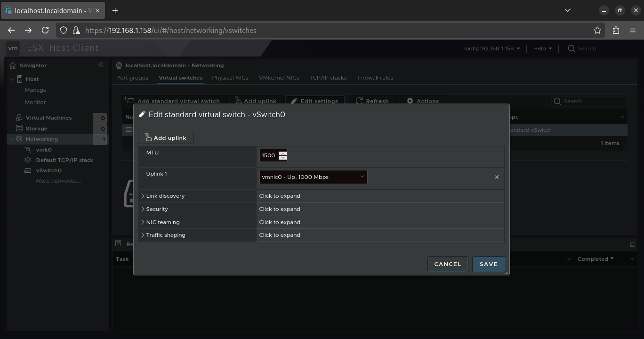Collapse the Host tree node

coord(13,79)
